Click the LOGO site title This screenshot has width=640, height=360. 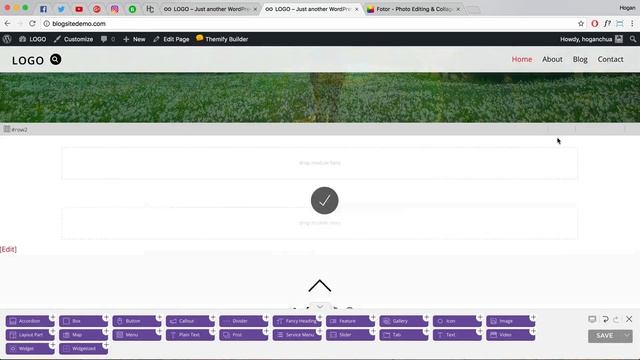click(x=28, y=60)
